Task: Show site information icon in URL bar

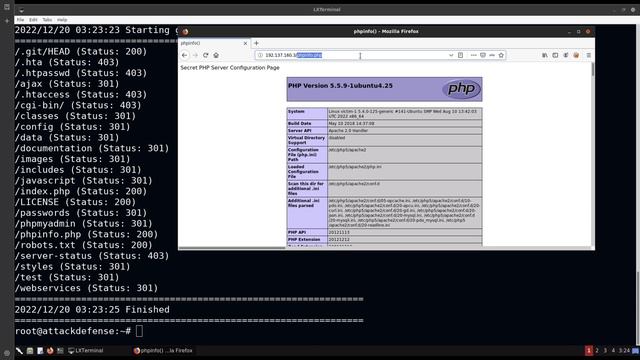Action: (x=260, y=55)
